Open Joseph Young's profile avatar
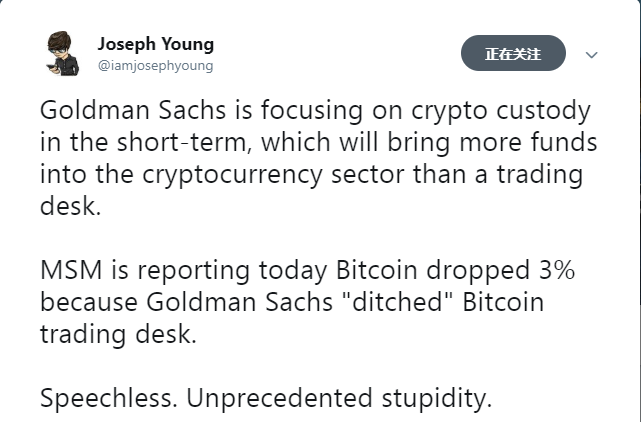 point(63,53)
